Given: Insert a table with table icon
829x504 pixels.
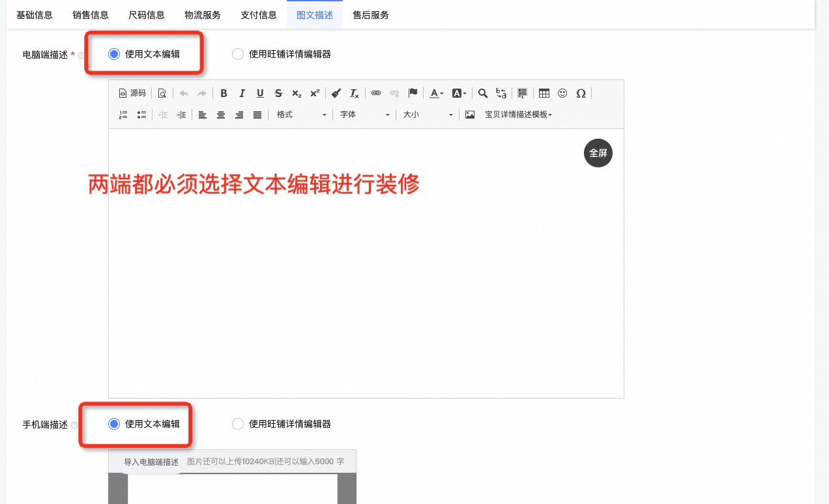Looking at the screenshot, I should pos(544,93).
